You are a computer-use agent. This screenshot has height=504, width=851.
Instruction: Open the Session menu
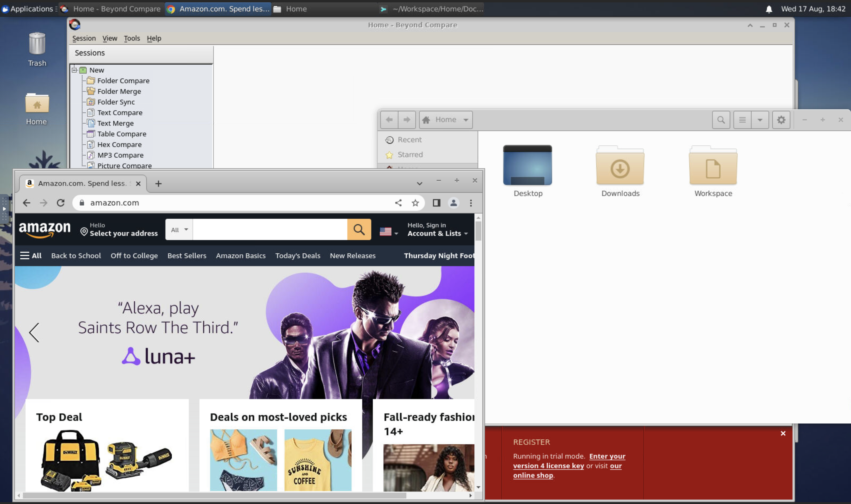click(84, 38)
